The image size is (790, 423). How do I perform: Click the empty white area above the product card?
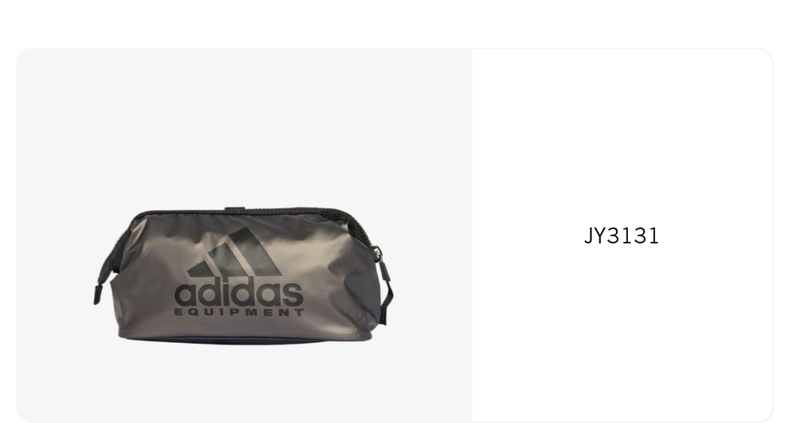coord(395,23)
